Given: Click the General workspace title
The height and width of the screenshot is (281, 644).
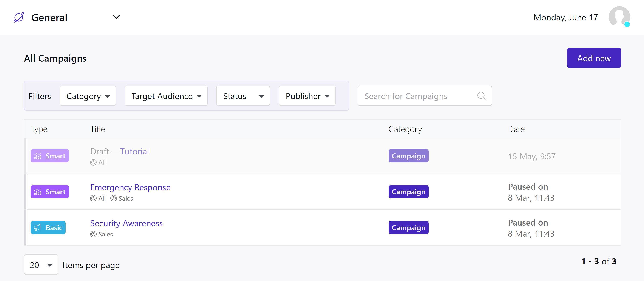Looking at the screenshot, I should (49, 18).
